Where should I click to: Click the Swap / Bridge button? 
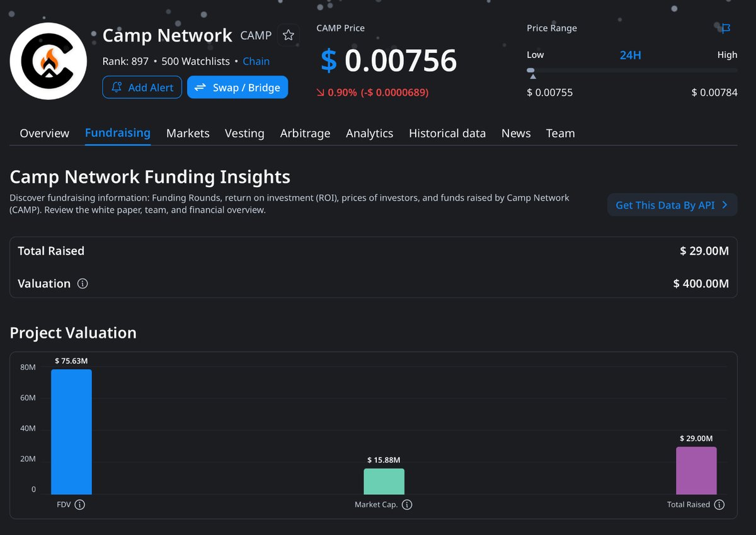[x=238, y=87]
